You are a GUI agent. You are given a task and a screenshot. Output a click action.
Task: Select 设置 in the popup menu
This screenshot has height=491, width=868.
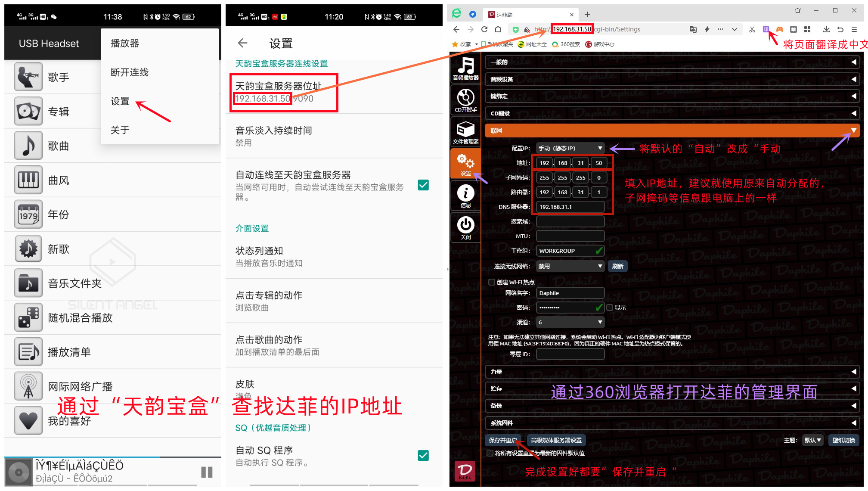120,101
